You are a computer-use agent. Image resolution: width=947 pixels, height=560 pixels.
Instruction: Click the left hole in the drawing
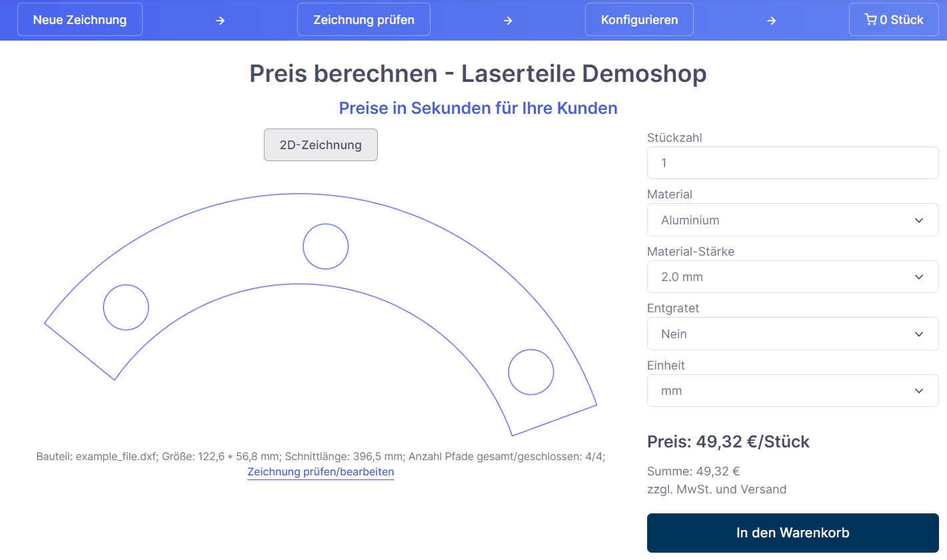tap(126, 307)
